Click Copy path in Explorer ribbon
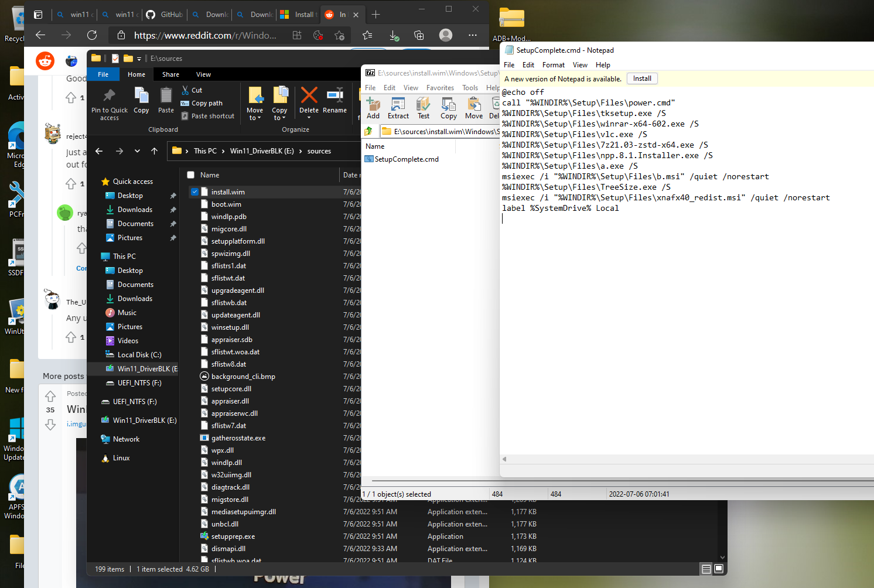This screenshot has width=874, height=588. 202,103
